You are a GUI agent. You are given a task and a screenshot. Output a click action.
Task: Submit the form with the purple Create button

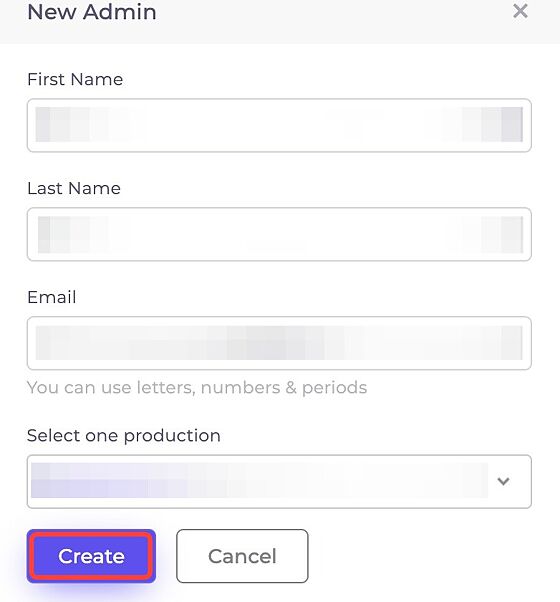tap(91, 556)
